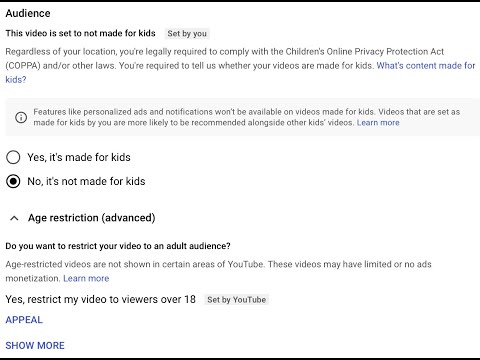Screen dimensions: 480x360
Task: Open Learn more link under age-restricted videos
Action: (86, 278)
